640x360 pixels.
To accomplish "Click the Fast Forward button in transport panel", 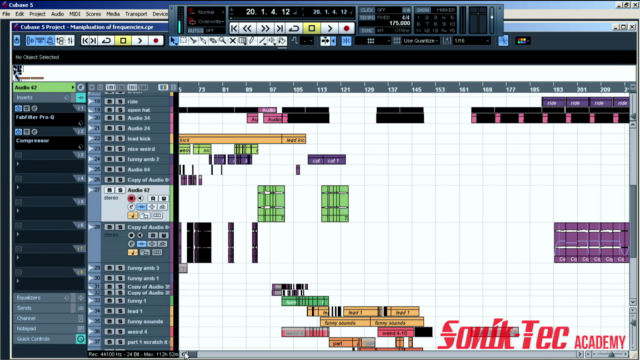I will point(265,28).
